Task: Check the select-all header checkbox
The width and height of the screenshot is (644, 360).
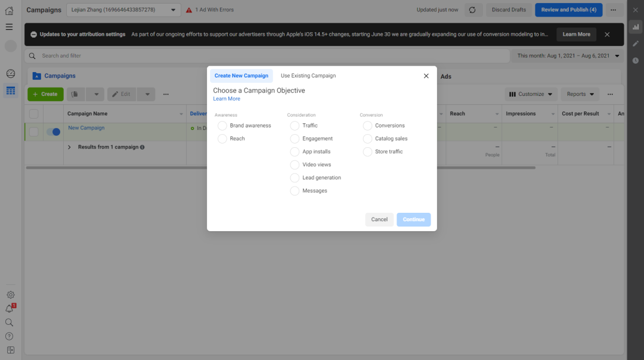Action: [33, 114]
